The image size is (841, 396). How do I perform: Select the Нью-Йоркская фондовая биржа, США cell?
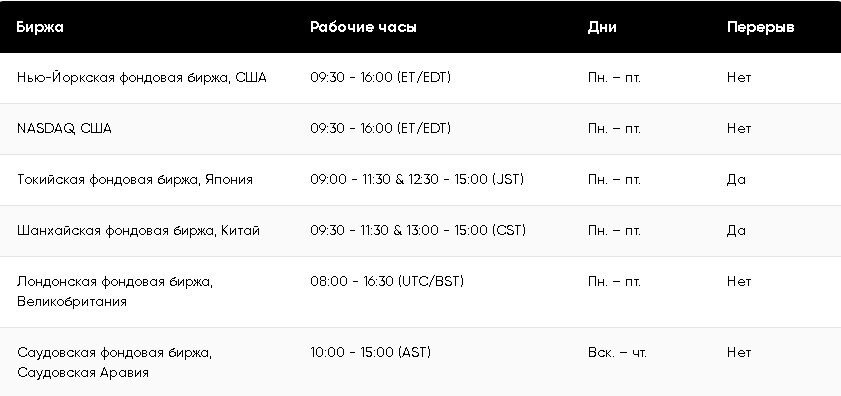coord(142,78)
